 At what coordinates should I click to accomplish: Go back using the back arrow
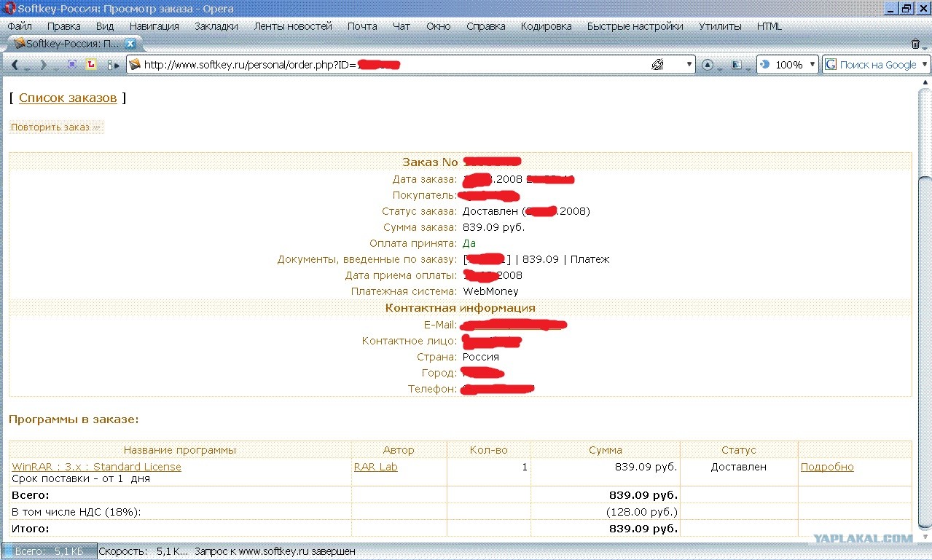(15, 65)
